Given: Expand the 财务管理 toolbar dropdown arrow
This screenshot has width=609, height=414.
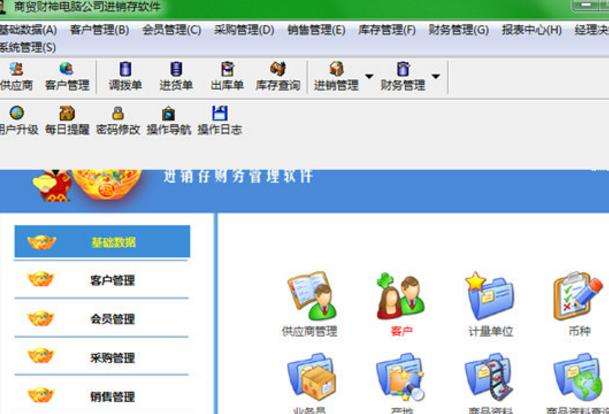Looking at the screenshot, I should 436,77.
